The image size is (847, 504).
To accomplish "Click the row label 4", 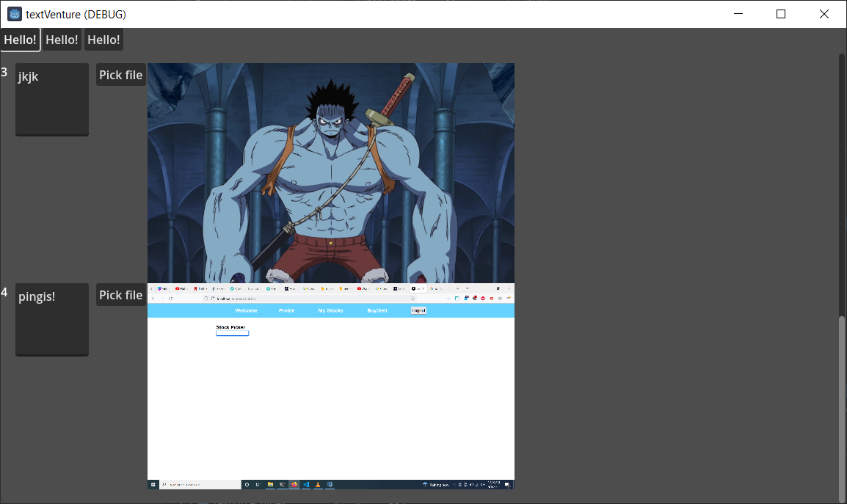I will [4, 292].
